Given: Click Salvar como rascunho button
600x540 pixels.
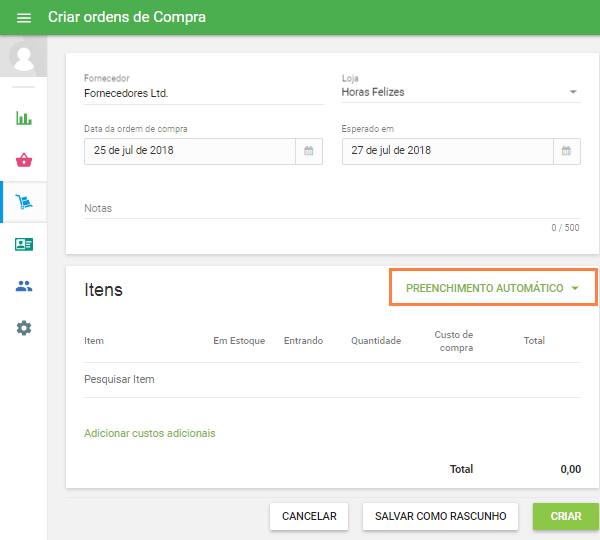Looking at the screenshot, I should pyautogui.click(x=440, y=516).
